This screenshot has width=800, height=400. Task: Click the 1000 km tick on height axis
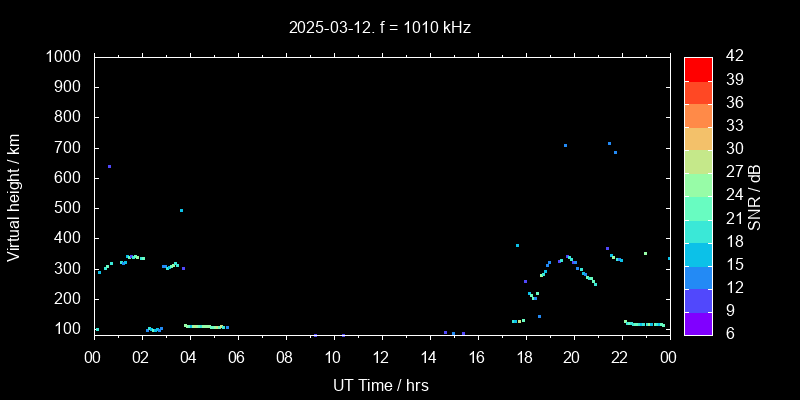click(x=64, y=57)
